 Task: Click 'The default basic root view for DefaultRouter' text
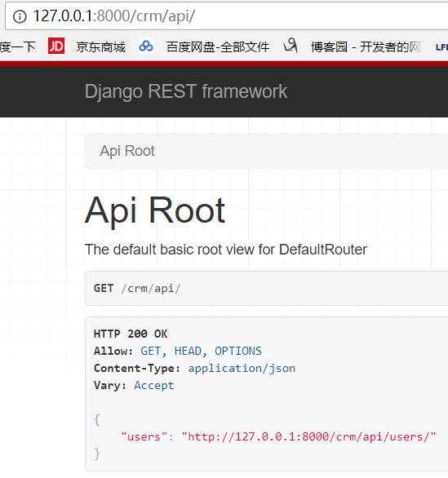226,250
